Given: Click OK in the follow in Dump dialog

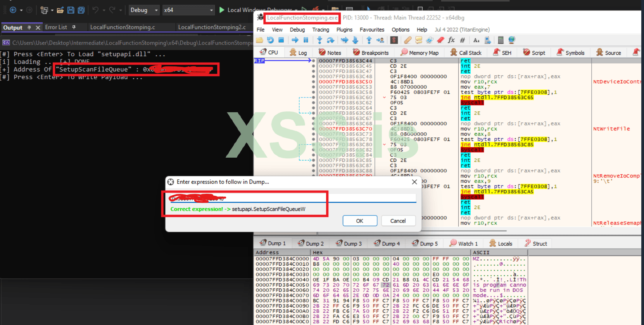Looking at the screenshot, I should click(360, 221).
